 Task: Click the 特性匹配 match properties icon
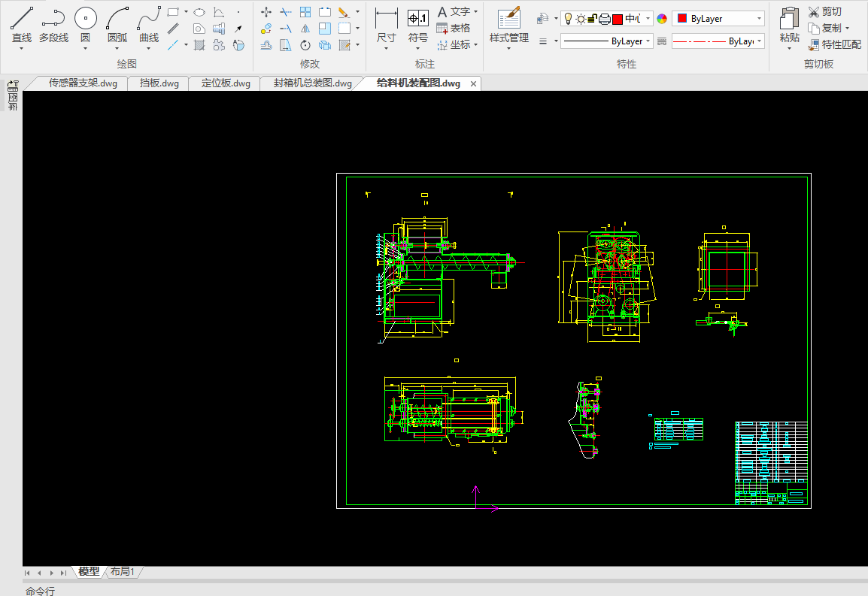tap(814, 45)
